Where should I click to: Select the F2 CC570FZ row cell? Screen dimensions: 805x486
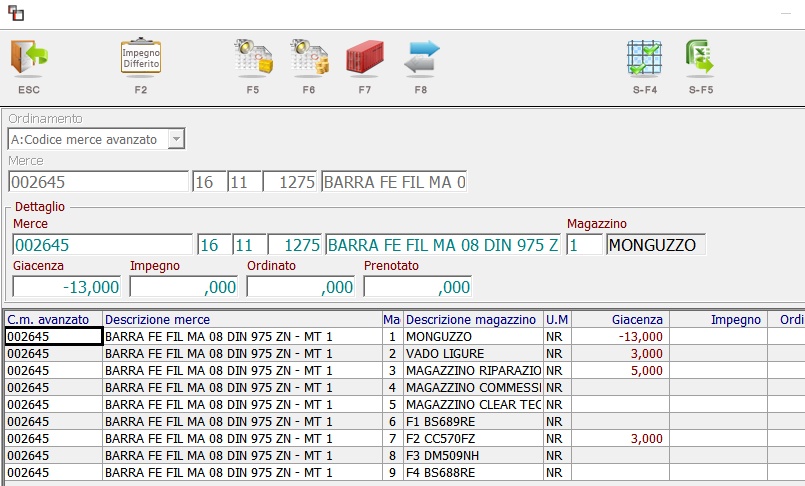[x=473, y=439]
